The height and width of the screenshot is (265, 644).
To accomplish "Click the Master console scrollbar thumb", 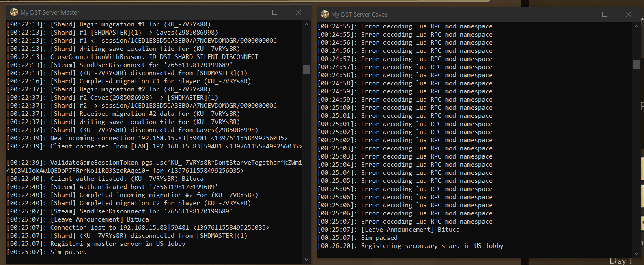I will pyautogui.click(x=306, y=70).
